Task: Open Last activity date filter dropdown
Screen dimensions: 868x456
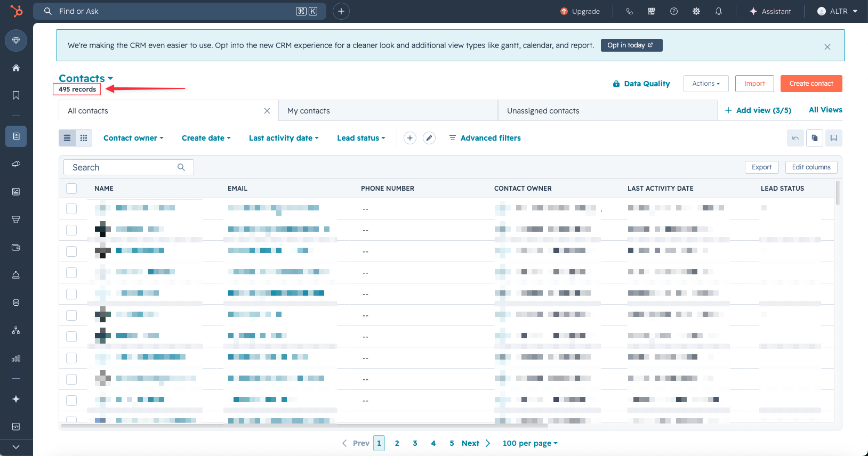Action: tap(284, 138)
